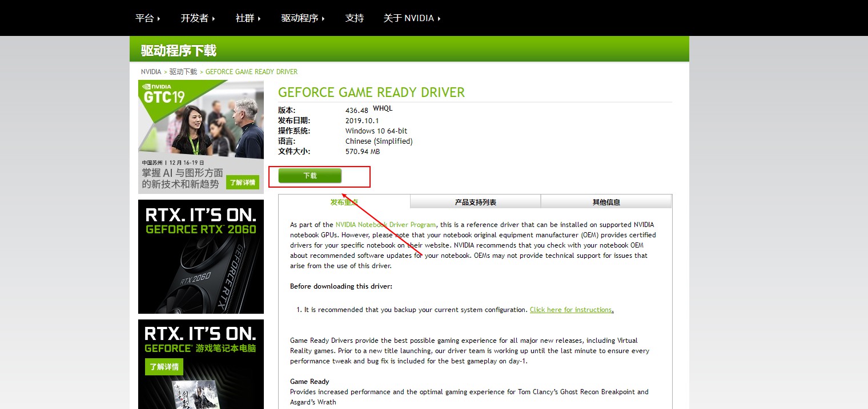The image size is (868, 409).
Task: Click the release date 2019.10.1
Action: click(362, 121)
